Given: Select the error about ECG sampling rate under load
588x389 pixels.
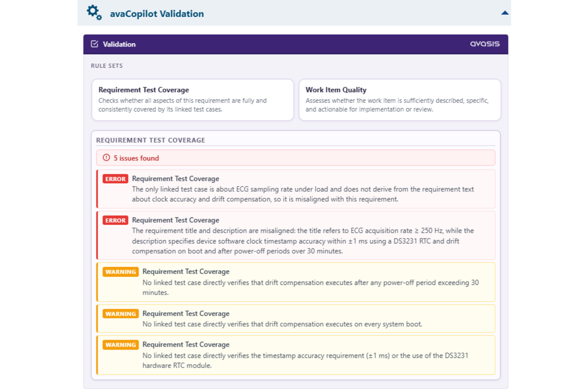Looking at the screenshot, I should click(x=295, y=189).
